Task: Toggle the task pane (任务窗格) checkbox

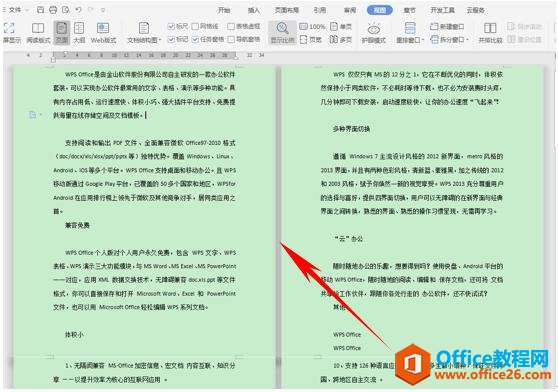Action: coord(195,39)
